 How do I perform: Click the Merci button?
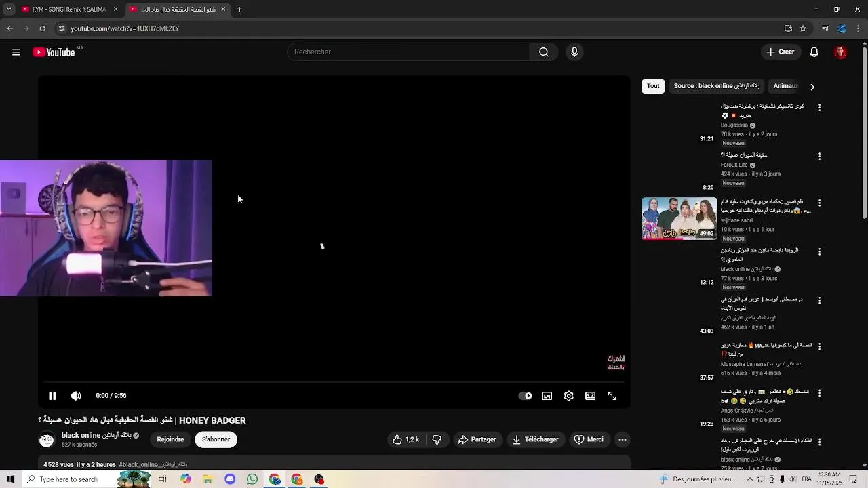click(x=589, y=440)
